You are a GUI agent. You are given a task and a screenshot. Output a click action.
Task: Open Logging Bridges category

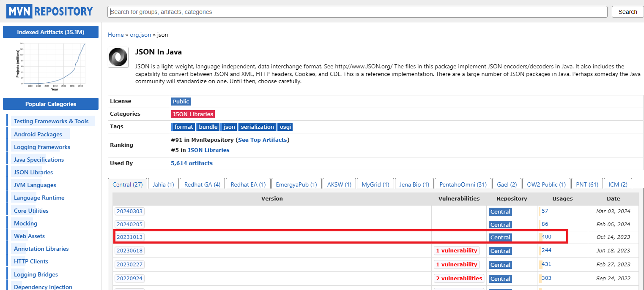(x=36, y=274)
